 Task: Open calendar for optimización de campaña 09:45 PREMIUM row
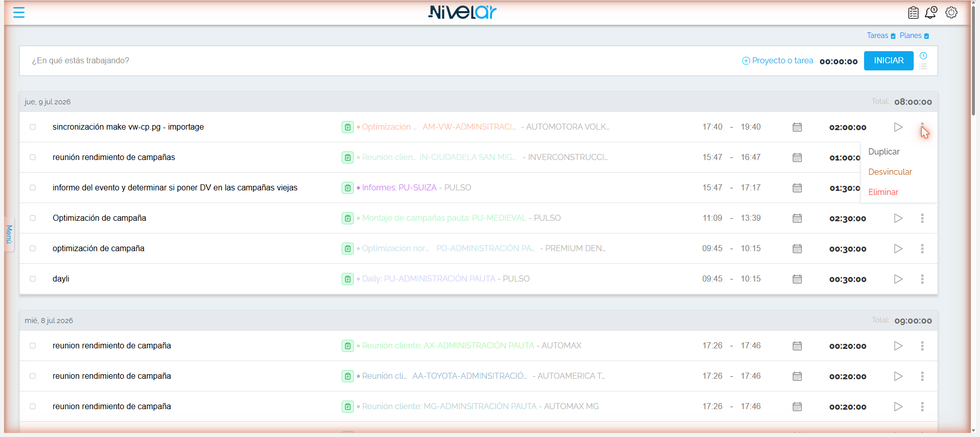tap(797, 249)
